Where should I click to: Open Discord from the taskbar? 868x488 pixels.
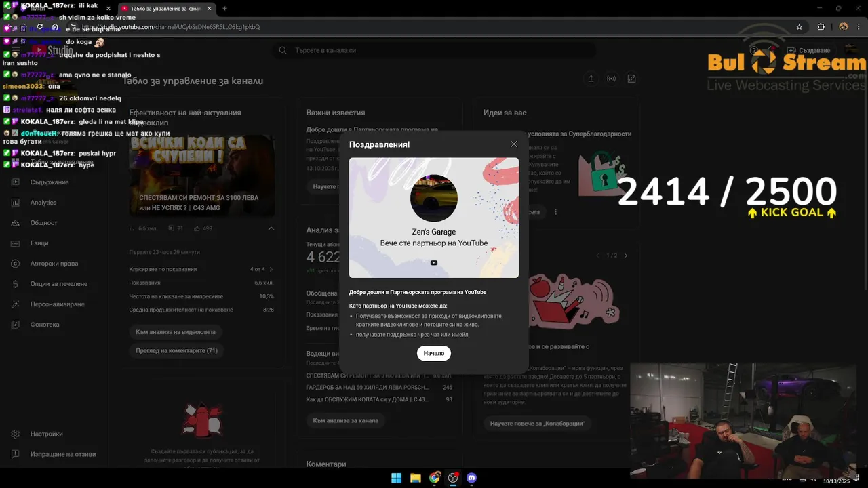pos(472,478)
